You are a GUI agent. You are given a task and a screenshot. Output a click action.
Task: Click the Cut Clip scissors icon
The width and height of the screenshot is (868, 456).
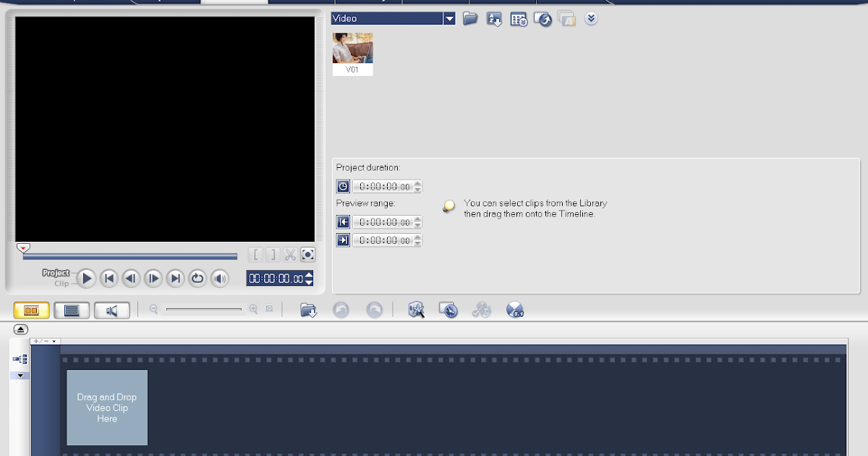[x=290, y=255]
